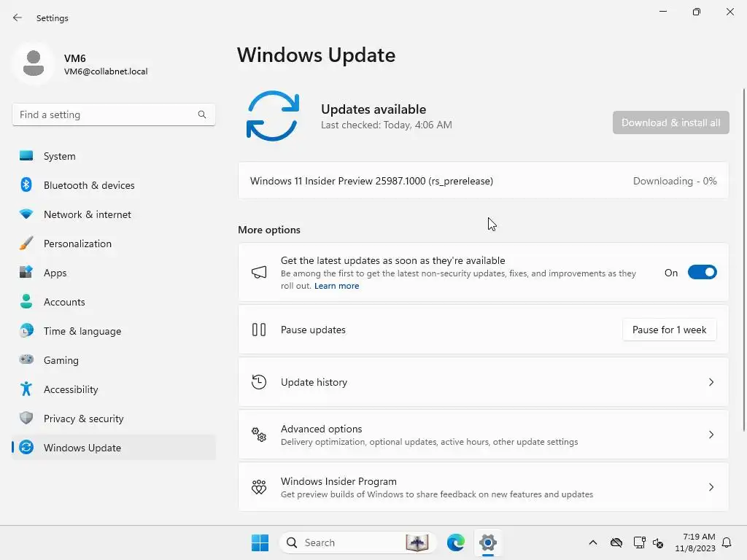Open the Windows Start button

click(x=260, y=542)
